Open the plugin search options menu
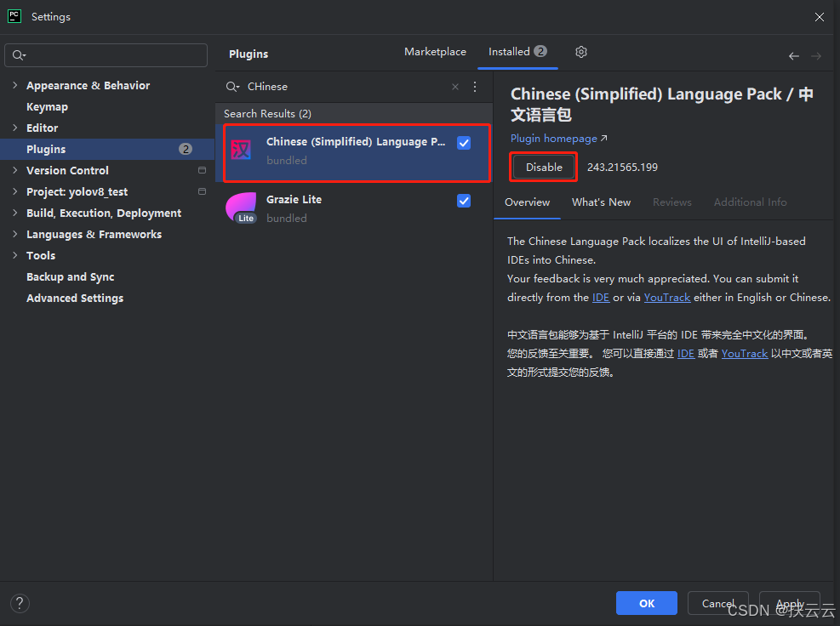The width and height of the screenshot is (840, 626). tap(475, 87)
